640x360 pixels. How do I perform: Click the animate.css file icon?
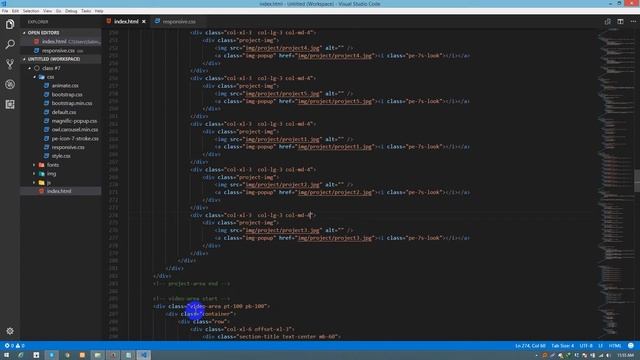tap(46, 86)
